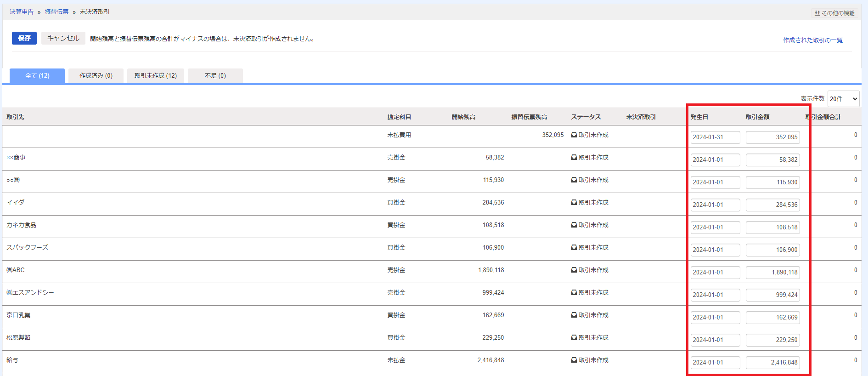Click status icon in カネカ食品 row

(x=574, y=225)
